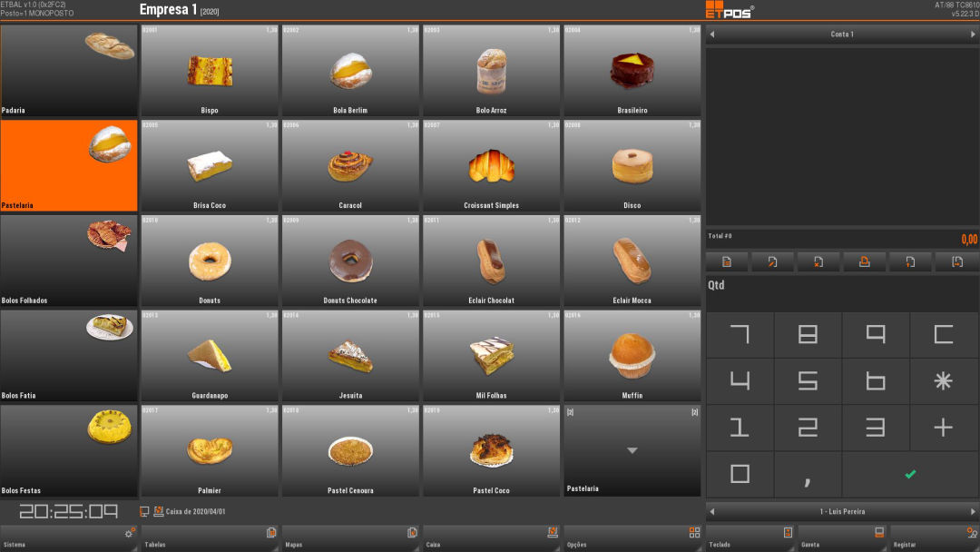The width and height of the screenshot is (980, 552).
Task: Click the document-with-lines icon under Total
Action: click(726, 262)
